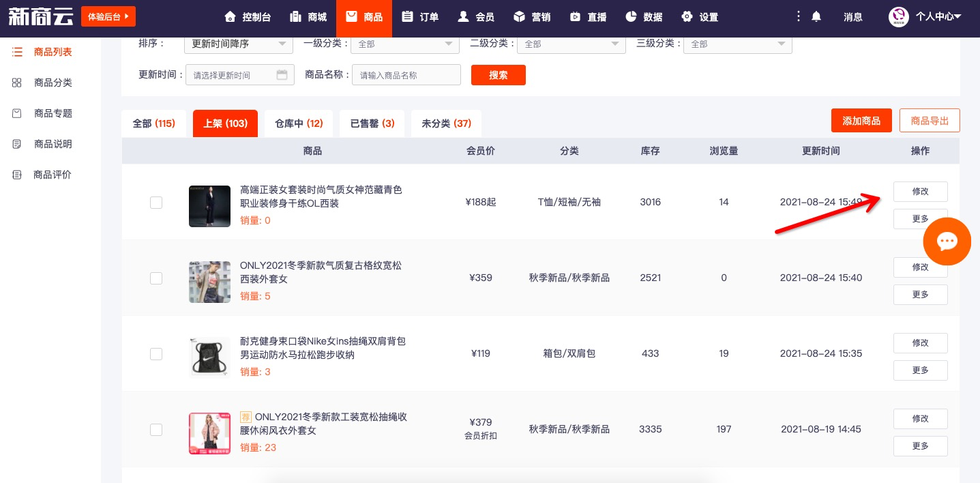Select 商品评价 in the sidebar
Screen dimensions: 980x483
coord(42,175)
